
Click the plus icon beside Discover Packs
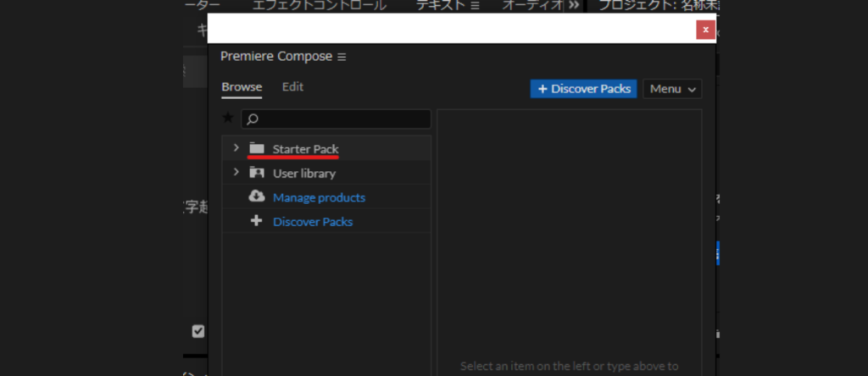[x=257, y=221]
